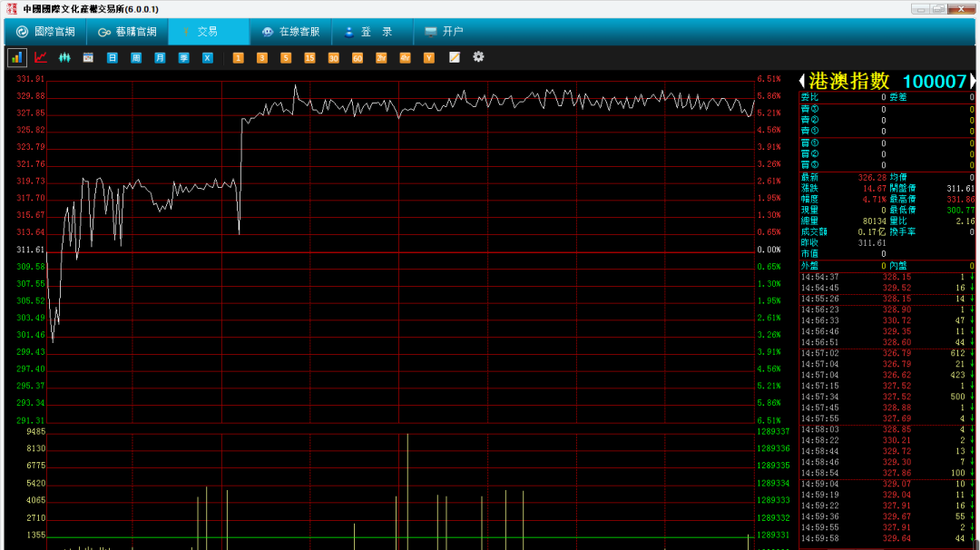Click the 291.31 price axis label
Viewport: 980px width, 550px height.
(x=31, y=420)
